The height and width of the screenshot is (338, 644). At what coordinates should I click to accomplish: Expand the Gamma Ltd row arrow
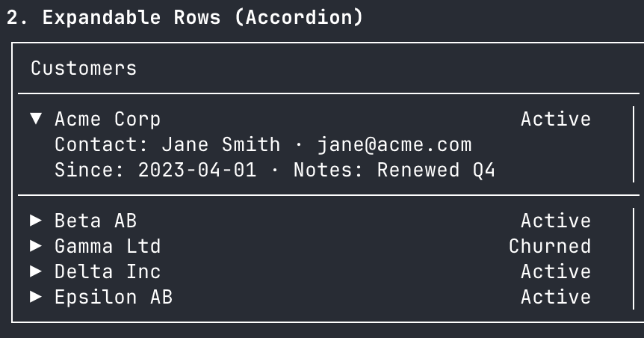(36, 246)
